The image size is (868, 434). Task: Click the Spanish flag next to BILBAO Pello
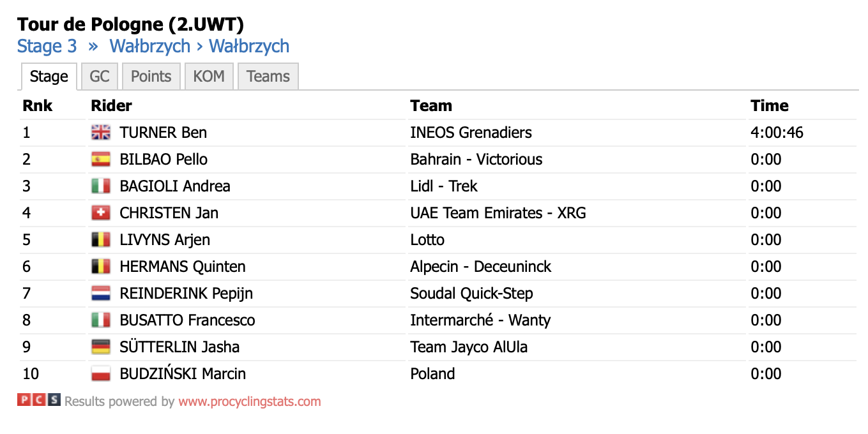click(101, 160)
